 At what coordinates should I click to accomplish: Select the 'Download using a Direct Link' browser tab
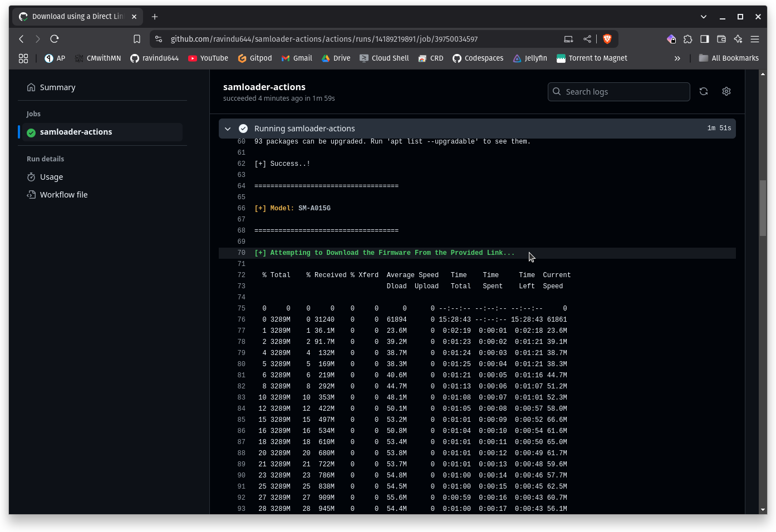click(77, 17)
